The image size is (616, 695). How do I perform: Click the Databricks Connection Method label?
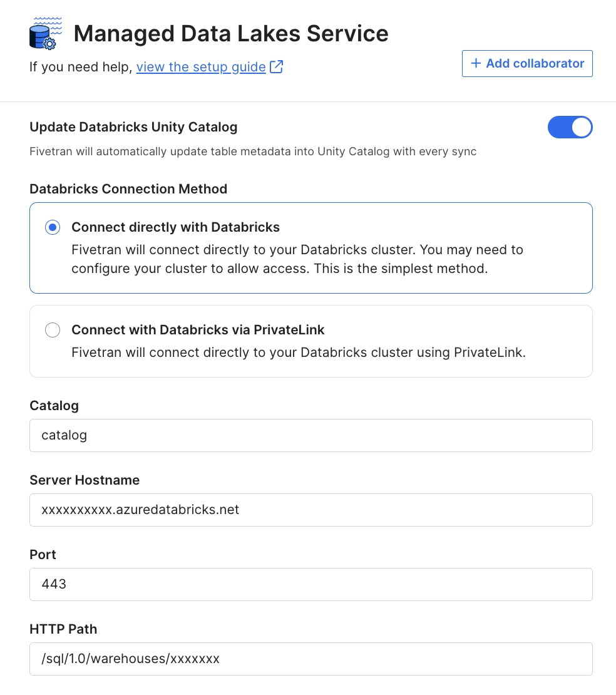[128, 189]
